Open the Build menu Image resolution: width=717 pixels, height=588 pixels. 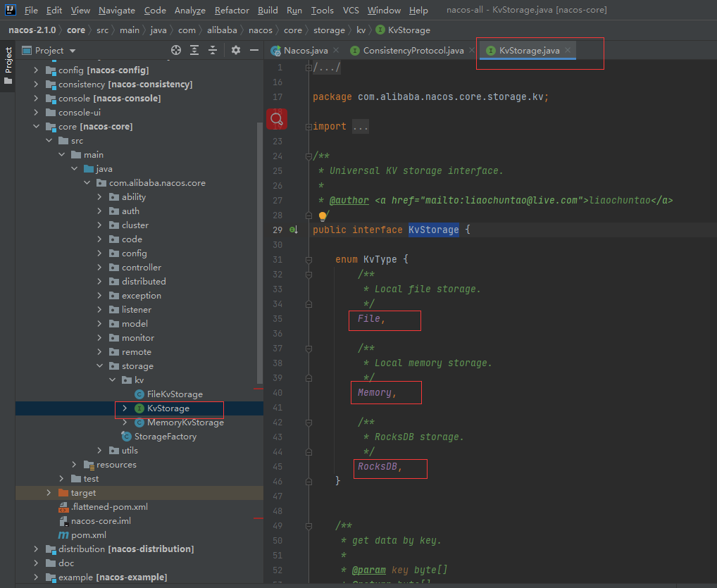click(x=268, y=10)
